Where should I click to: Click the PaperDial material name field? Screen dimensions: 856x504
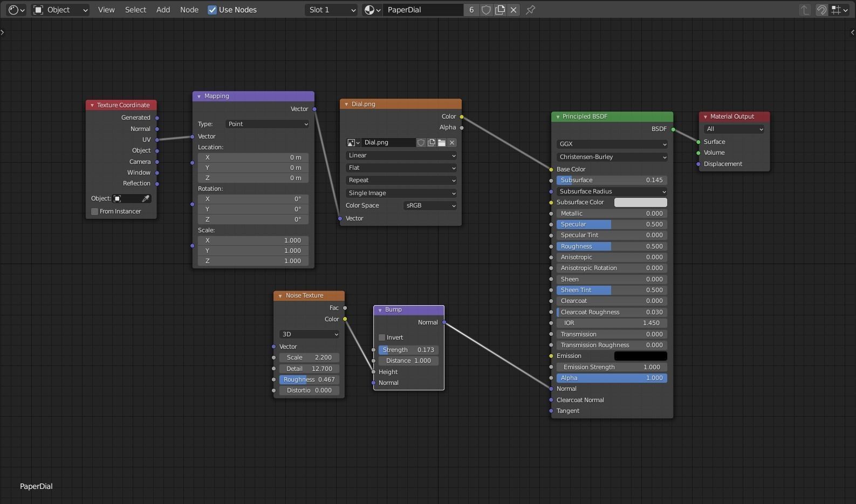point(423,10)
